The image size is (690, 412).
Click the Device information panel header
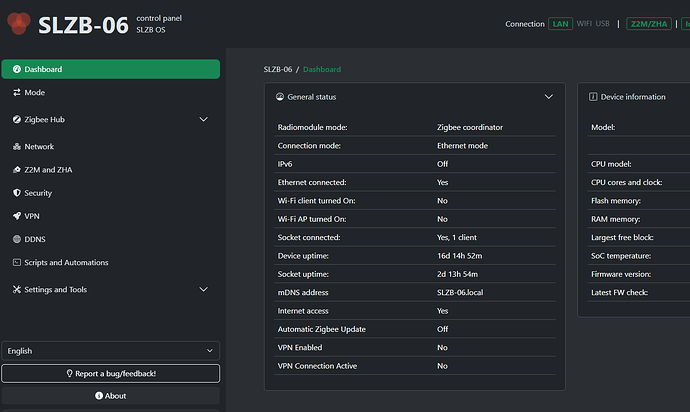pos(632,97)
